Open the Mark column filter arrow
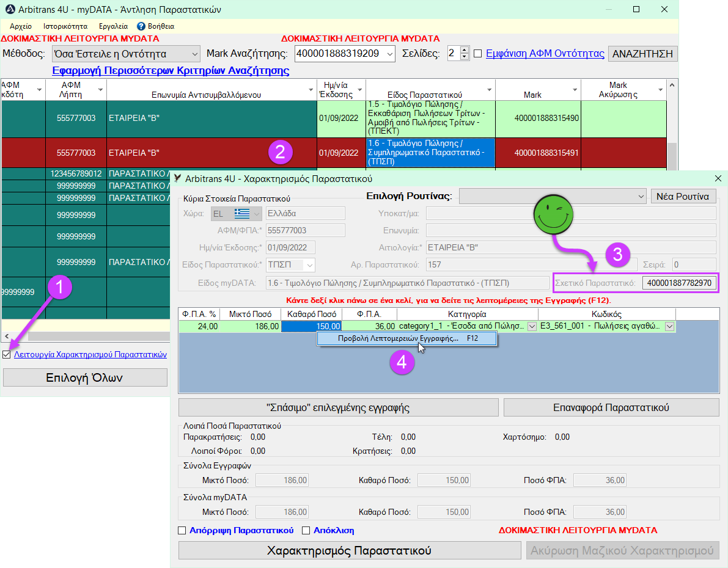 575,90
